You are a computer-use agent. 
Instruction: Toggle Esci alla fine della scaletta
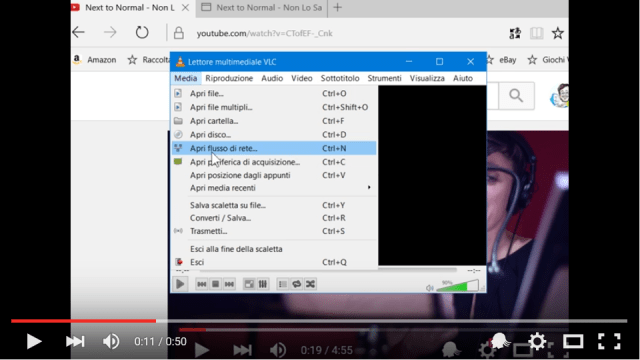[273, 249]
